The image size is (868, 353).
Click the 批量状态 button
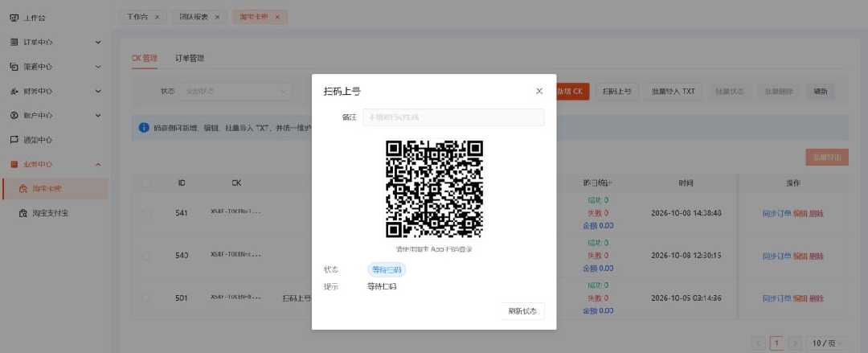tap(730, 91)
